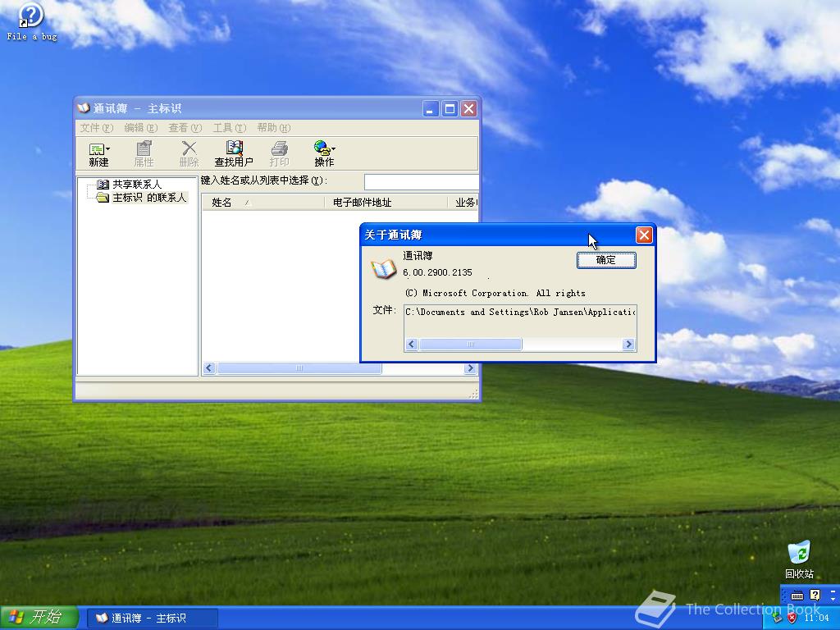This screenshot has width=840, height=630.
Task: Click version text 6.00.2900.2135
Action: click(438, 272)
